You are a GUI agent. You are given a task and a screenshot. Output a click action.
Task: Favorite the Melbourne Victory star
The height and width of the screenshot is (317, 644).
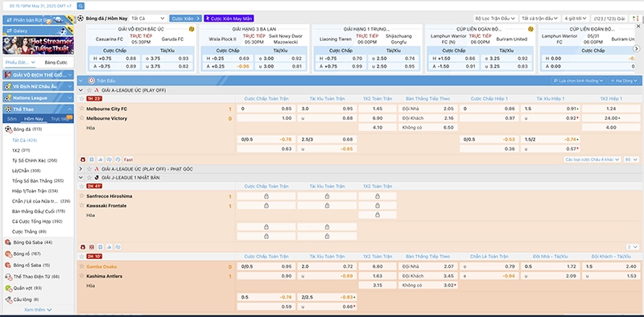tap(82, 117)
